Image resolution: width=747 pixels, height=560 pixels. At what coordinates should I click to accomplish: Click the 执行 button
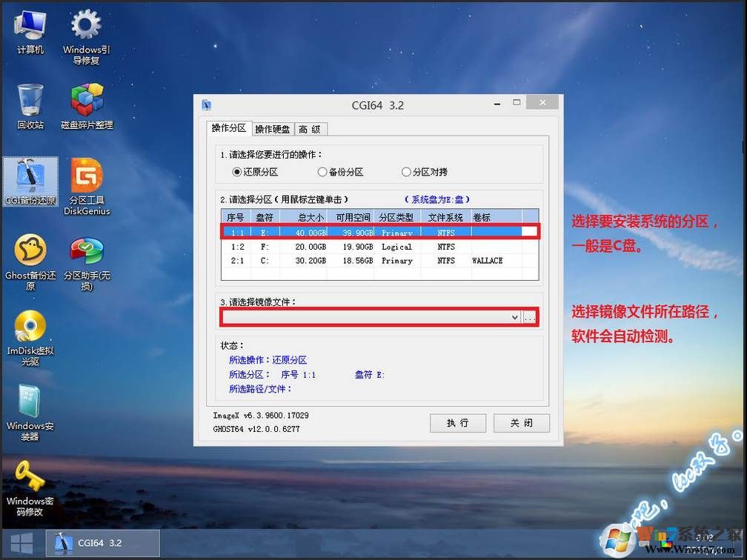[457, 423]
